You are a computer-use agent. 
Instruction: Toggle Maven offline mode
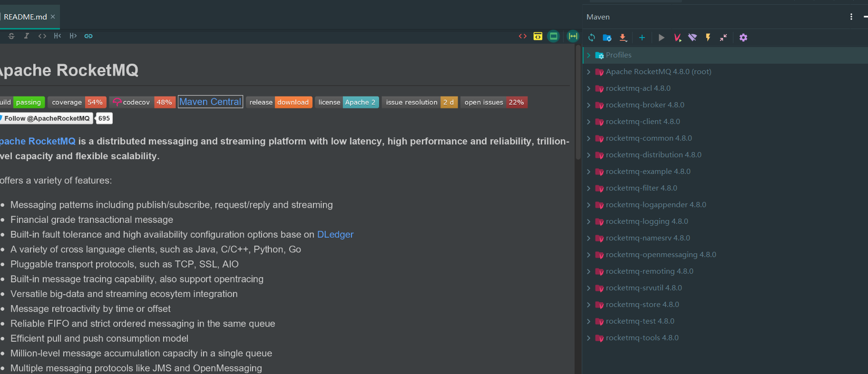(x=692, y=38)
